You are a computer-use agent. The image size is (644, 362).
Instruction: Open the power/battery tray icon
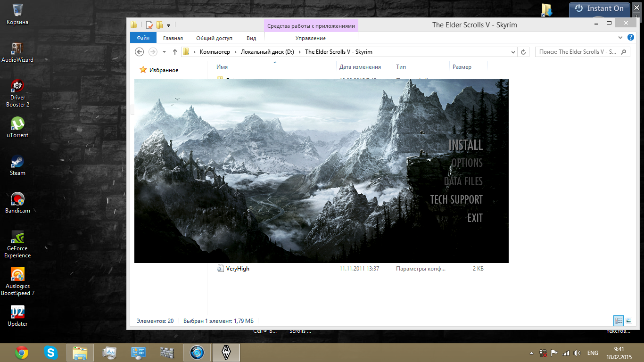543,353
